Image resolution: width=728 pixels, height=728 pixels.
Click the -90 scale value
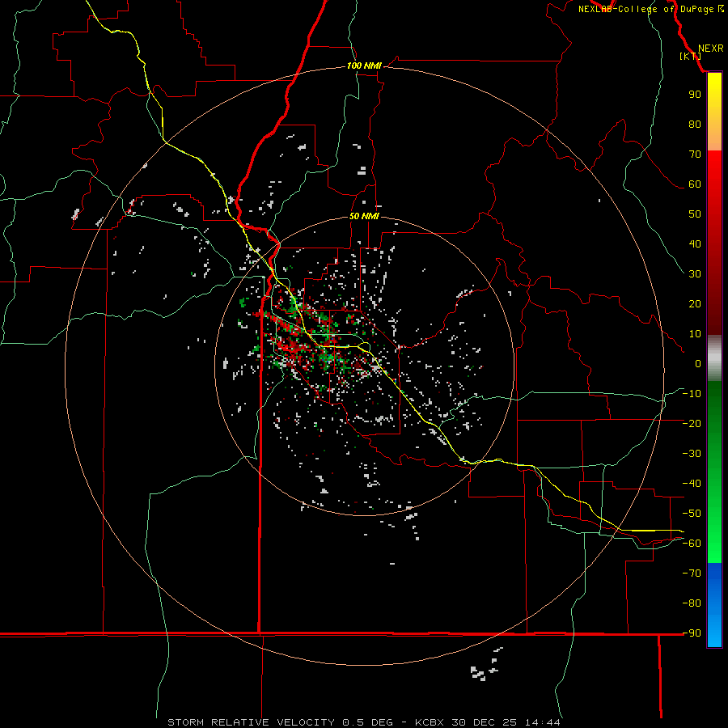[692, 633]
